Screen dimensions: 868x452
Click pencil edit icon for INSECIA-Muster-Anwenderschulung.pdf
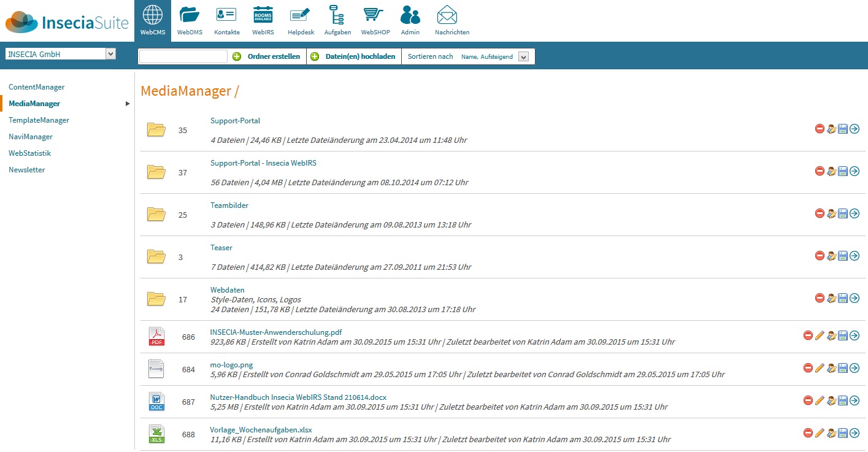click(x=820, y=335)
